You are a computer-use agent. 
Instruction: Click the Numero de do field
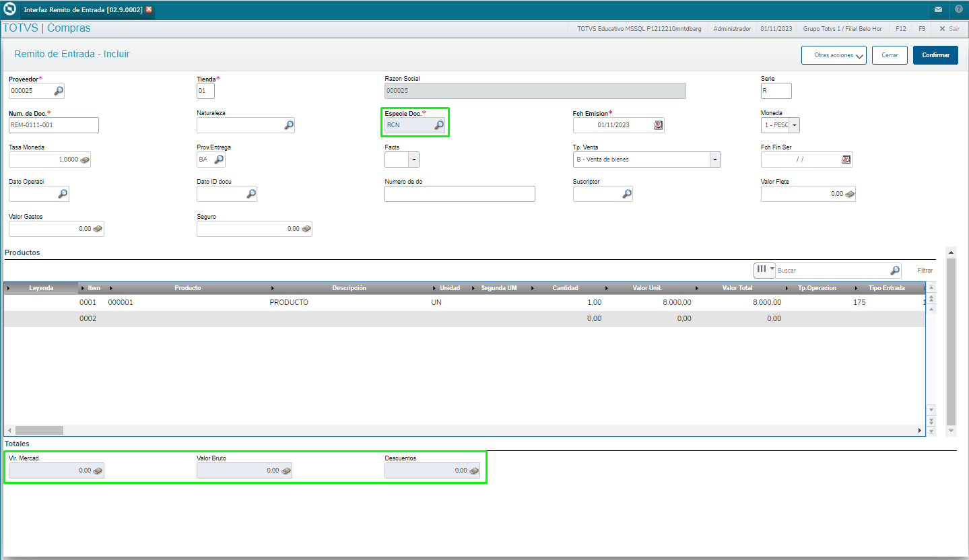[460, 194]
